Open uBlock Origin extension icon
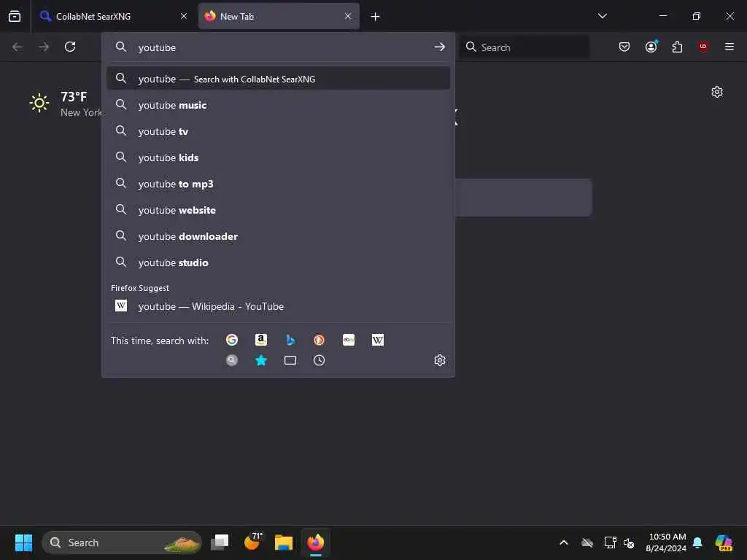The height and width of the screenshot is (560, 747). (x=703, y=47)
